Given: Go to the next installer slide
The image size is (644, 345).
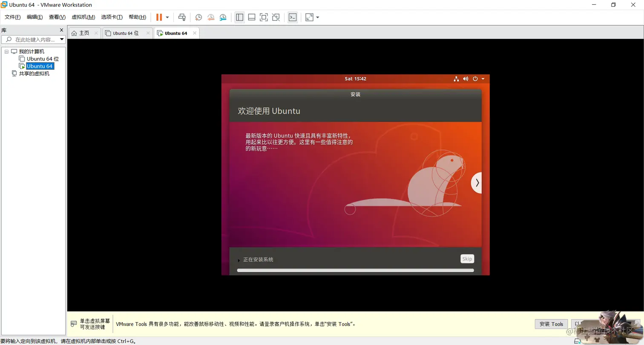Looking at the screenshot, I should 477,182.
